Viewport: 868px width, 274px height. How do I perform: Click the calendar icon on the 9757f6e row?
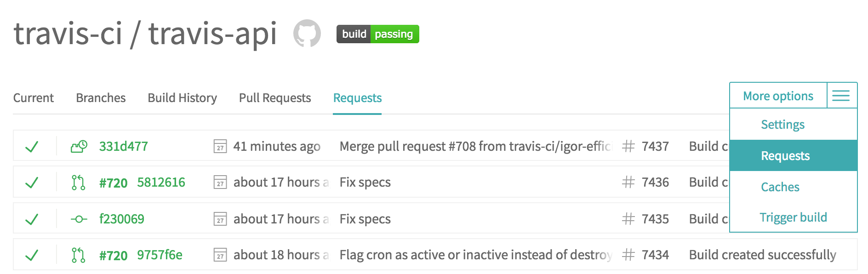220,255
